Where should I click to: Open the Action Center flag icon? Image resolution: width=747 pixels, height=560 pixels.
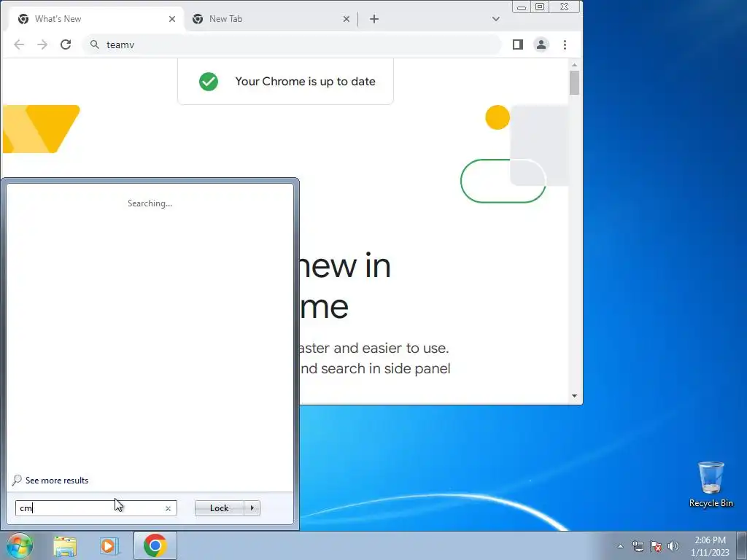pos(656,546)
